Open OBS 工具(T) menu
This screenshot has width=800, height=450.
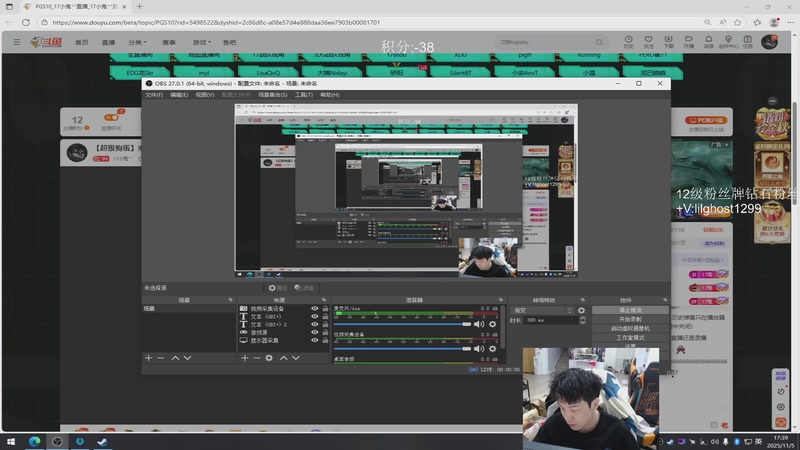click(x=304, y=95)
